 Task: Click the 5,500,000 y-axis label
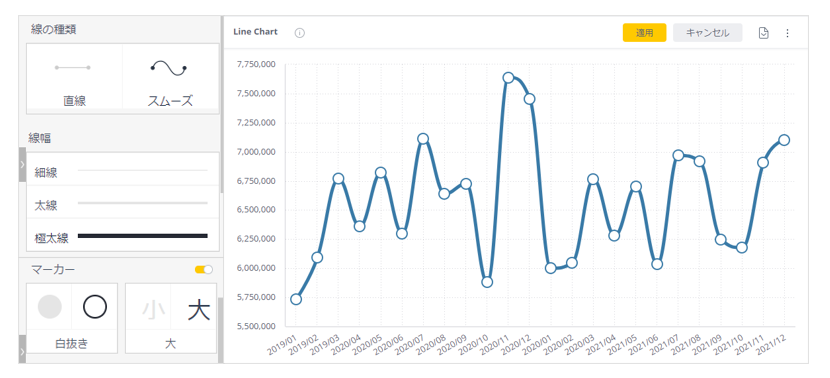click(x=255, y=326)
